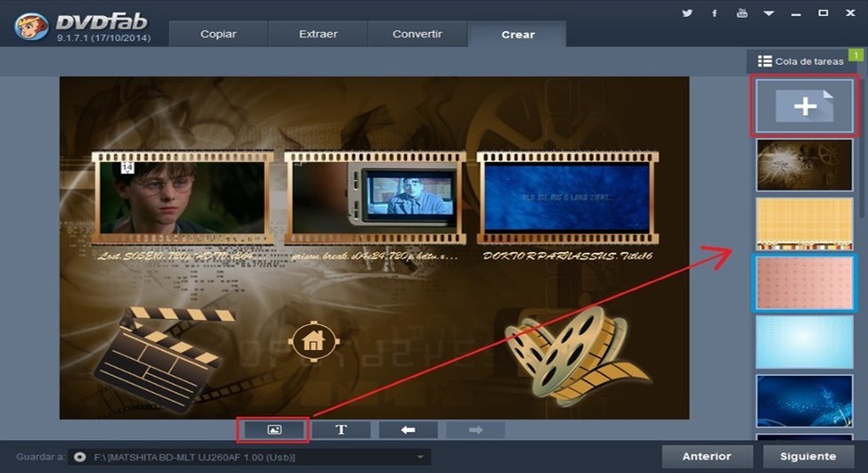
Task: Go to next menu page arrow
Action: 475,430
